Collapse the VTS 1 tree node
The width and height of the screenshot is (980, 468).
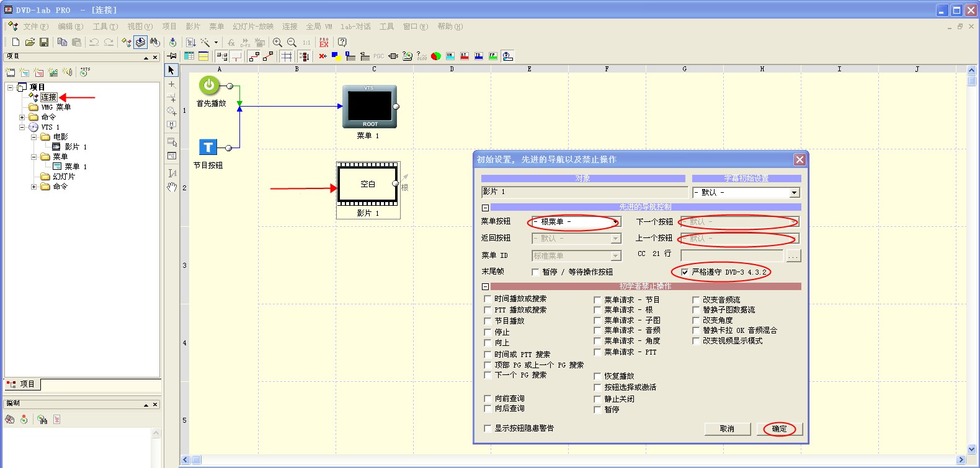click(x=22, y=127)
